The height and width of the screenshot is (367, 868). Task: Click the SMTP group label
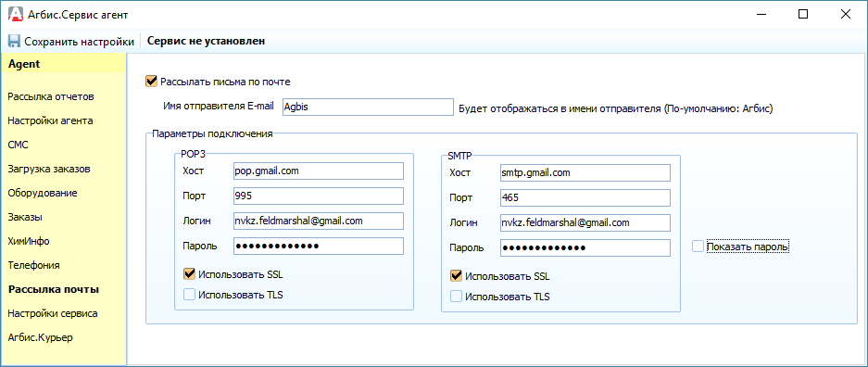pyautogui.click(x=459, y=156)
